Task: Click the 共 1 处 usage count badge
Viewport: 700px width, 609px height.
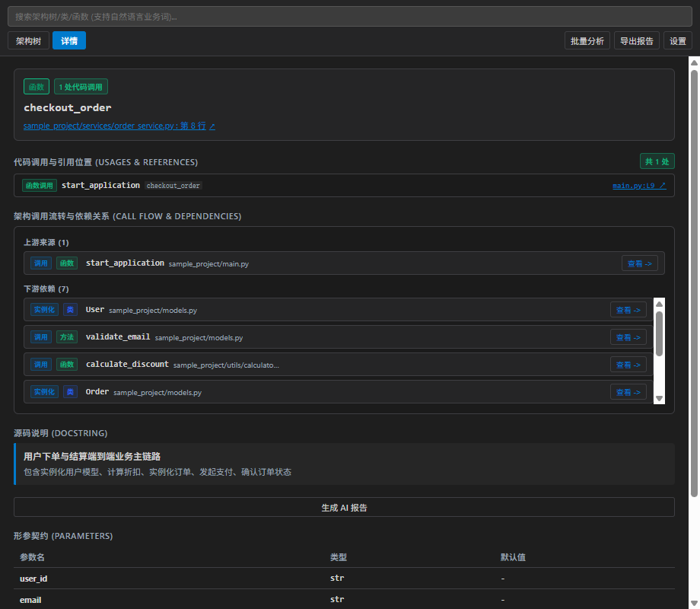Action: click(657, 161)
